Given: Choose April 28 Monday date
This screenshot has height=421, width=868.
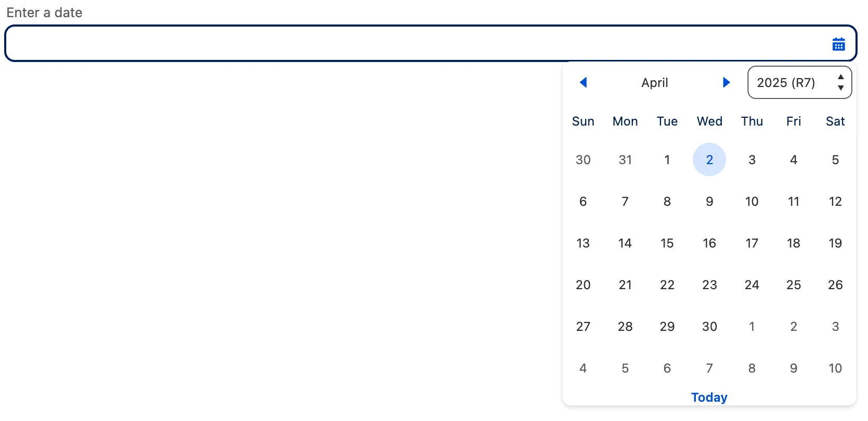Looking at the screenshot, I should (x=625, y=326).
